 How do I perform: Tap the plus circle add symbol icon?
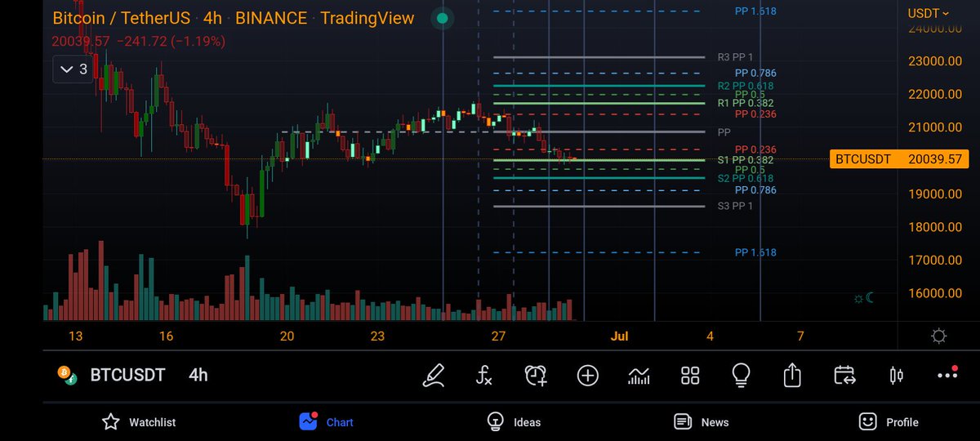tap(588, 375)
